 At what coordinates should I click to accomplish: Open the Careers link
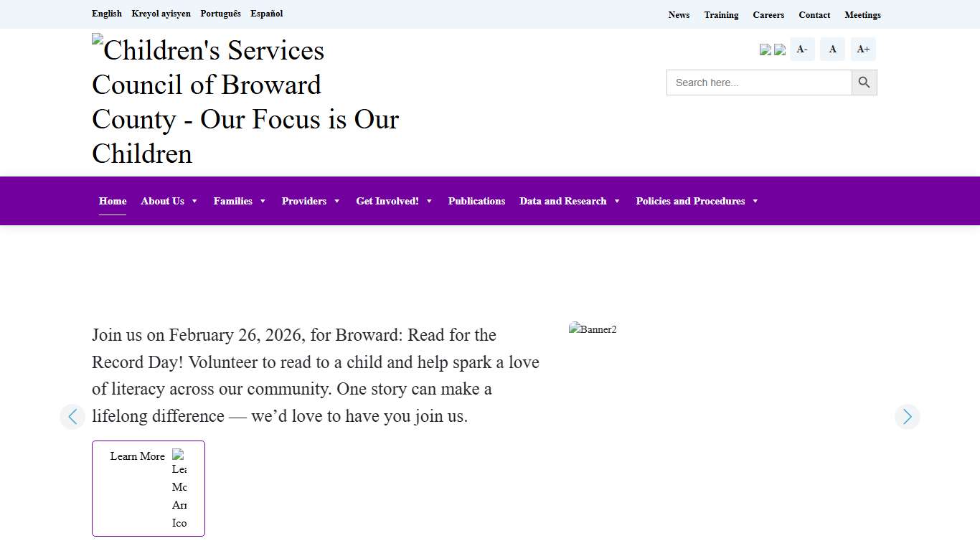pyautogui.click(x=768, y=14)
